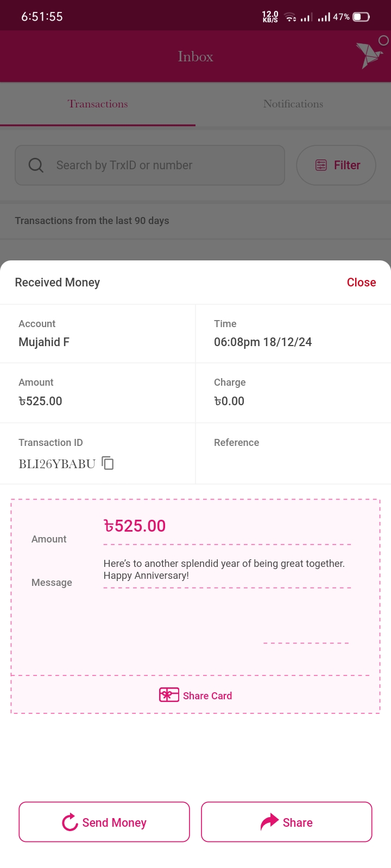Image resolution: width=391 pixels, height=868 pixels.
Task: Click the Share arrow icon
Action: (269, 822)
